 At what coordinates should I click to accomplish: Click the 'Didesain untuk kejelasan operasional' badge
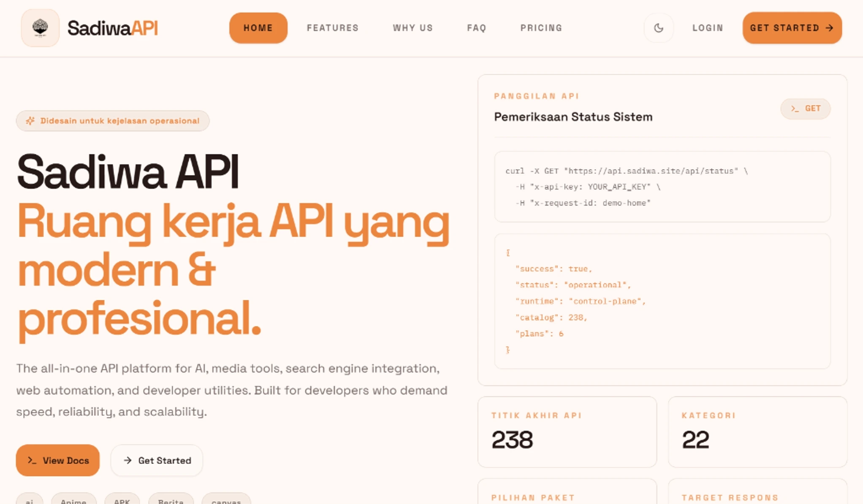tap(113, 121)
